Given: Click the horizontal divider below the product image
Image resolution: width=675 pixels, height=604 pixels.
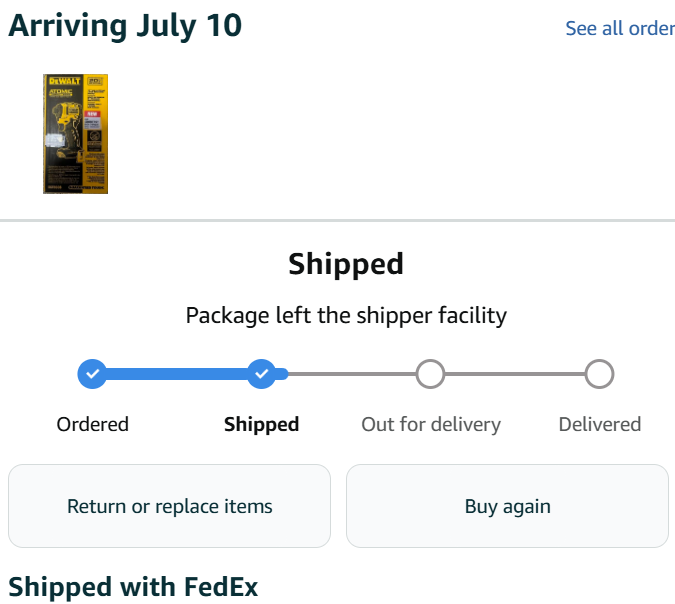Looking at the screenshot, I should pos(337,220).
